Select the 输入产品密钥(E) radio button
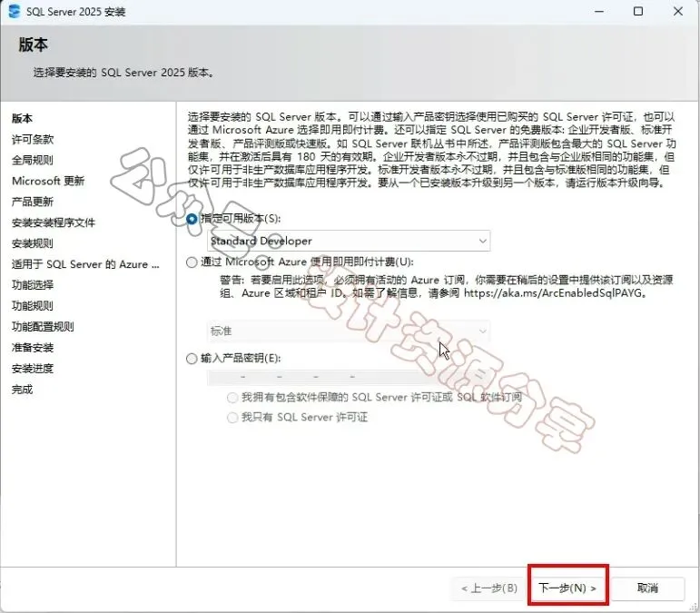 coord(192,359)
